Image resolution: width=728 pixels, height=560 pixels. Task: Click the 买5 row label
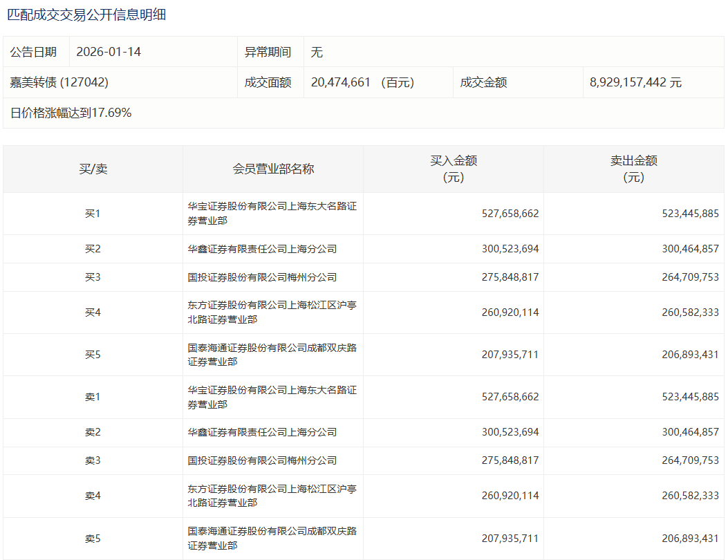tap(93, 355)
